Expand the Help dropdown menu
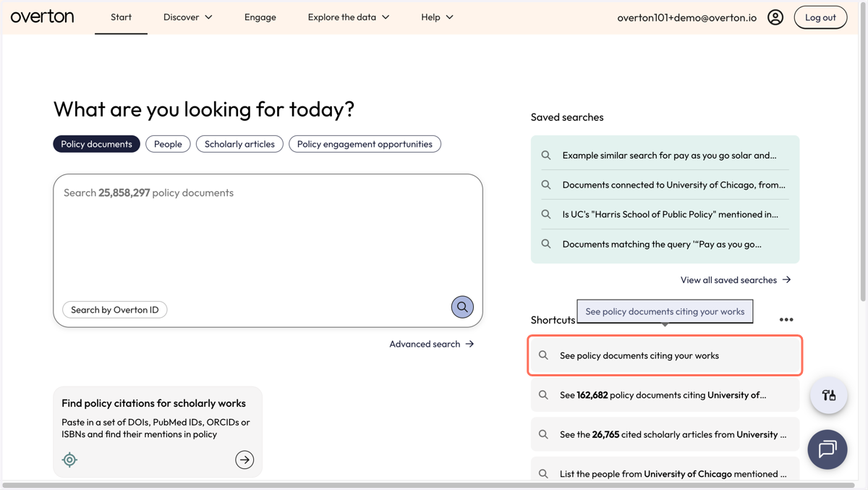868x490 pixels. pos(438,17)
